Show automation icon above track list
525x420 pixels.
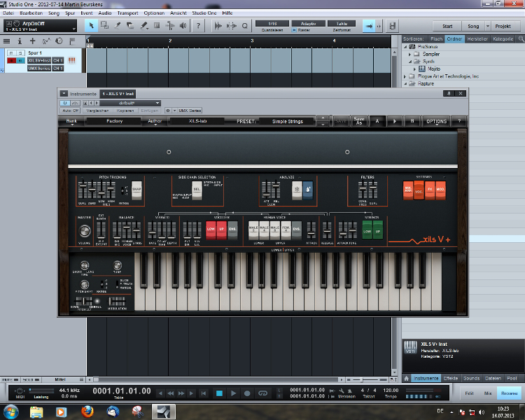click(x=46, y=41)
